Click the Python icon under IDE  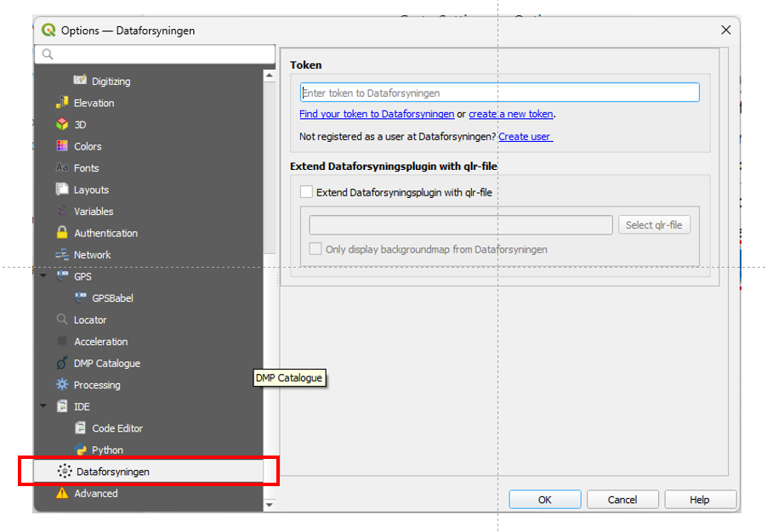[x=81, y=450]
